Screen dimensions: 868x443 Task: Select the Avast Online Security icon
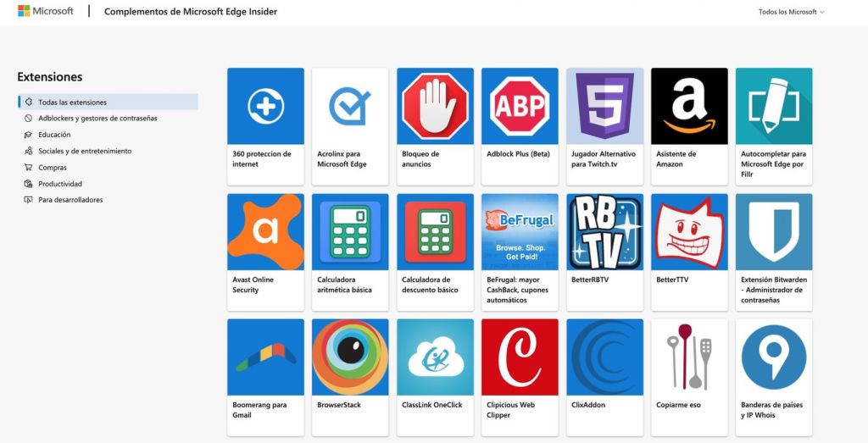(x=265, y=231)
